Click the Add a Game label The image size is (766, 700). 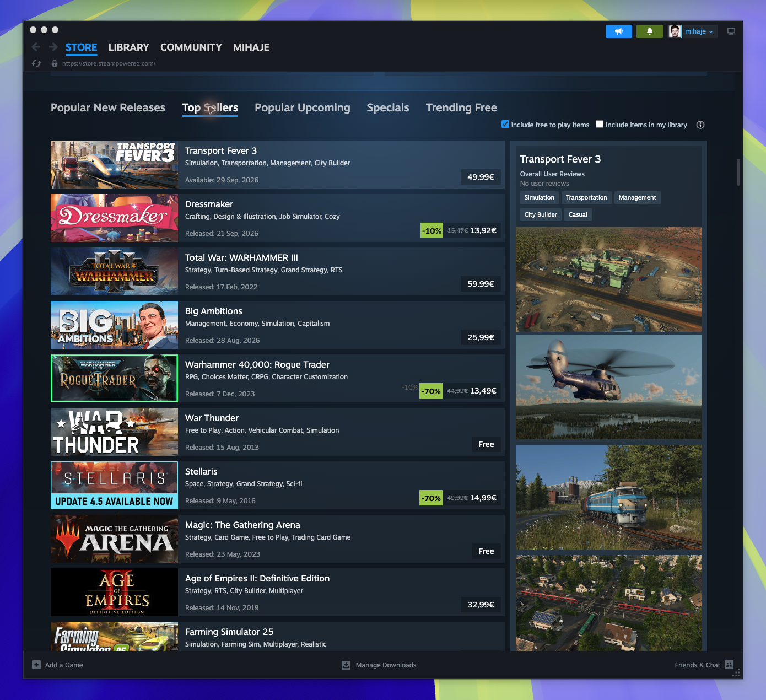64,665
